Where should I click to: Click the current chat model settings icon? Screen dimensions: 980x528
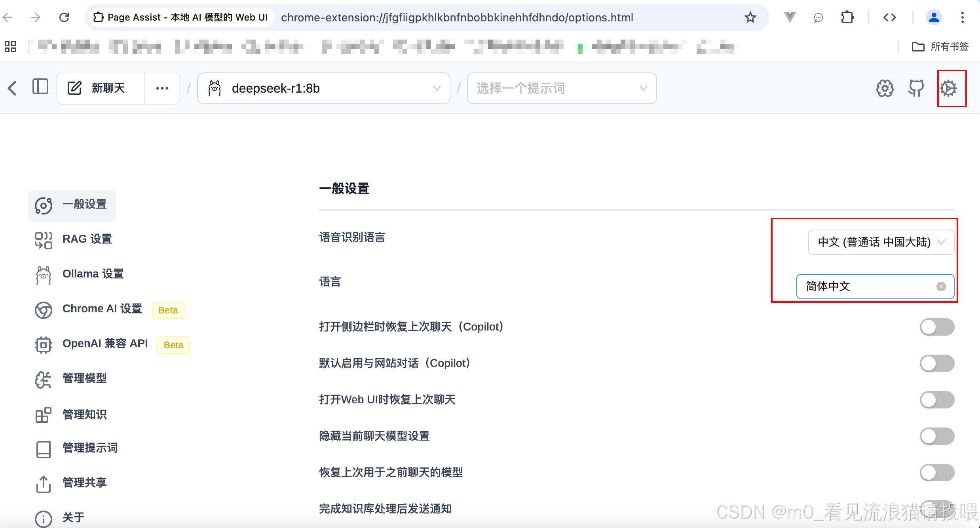(x=885, y=88)
